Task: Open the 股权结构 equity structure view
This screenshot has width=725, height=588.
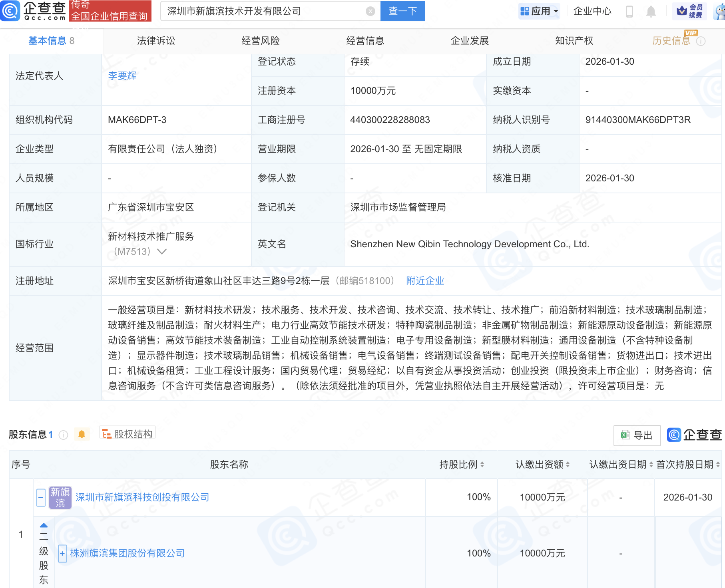Action: pyautogui.click(x=127, y=434)
